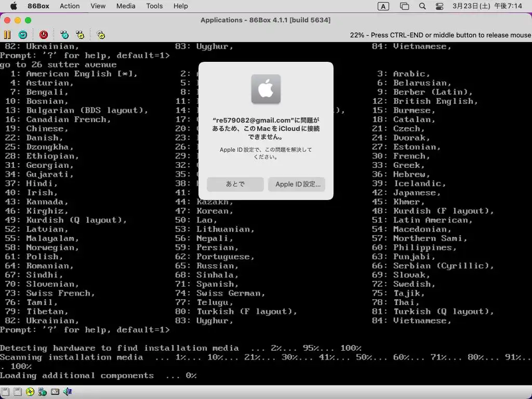Click the あとで button
This screenshot has width=532, height=399.
(x=235, y=184)
